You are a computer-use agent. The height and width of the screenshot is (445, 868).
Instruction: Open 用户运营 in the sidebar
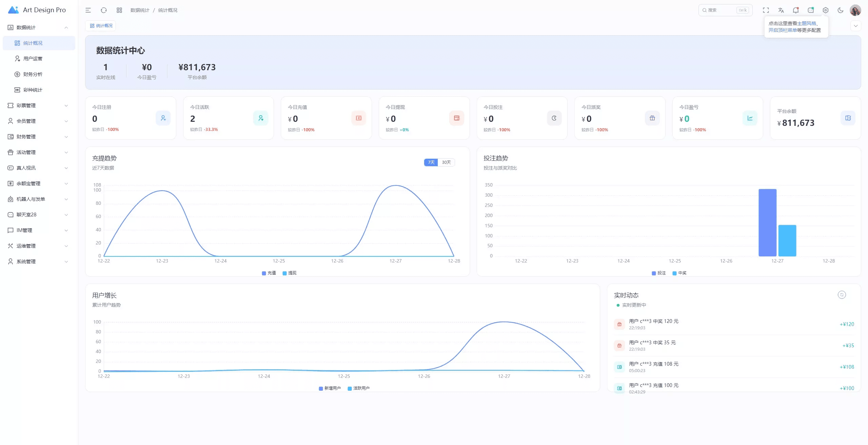(x=33, y=59)
